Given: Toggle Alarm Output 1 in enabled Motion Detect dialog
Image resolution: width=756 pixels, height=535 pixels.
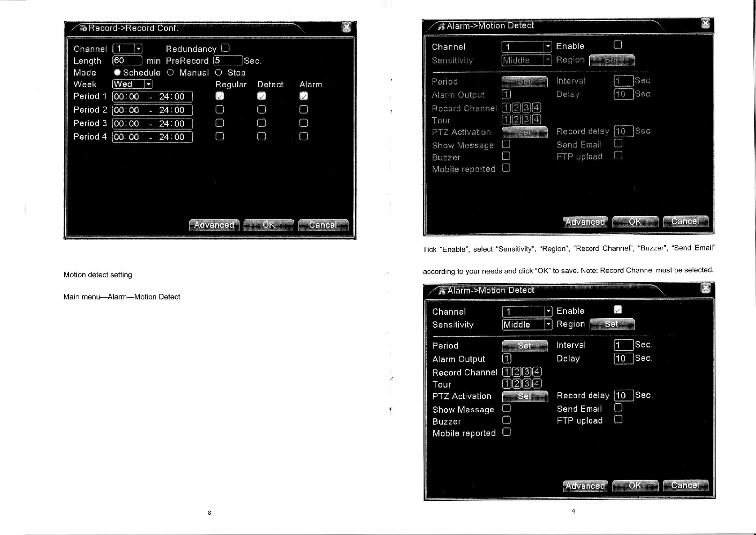Looking at the screenshot, I should (506, 358).
